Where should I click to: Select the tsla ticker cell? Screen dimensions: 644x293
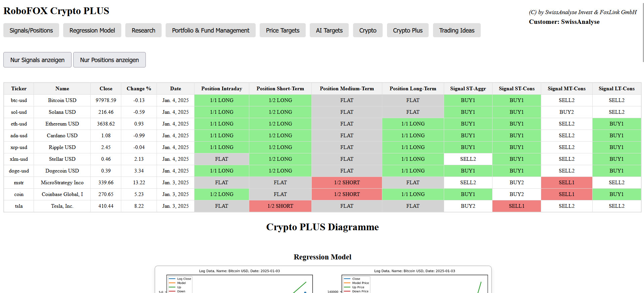(x=19, y=206)
